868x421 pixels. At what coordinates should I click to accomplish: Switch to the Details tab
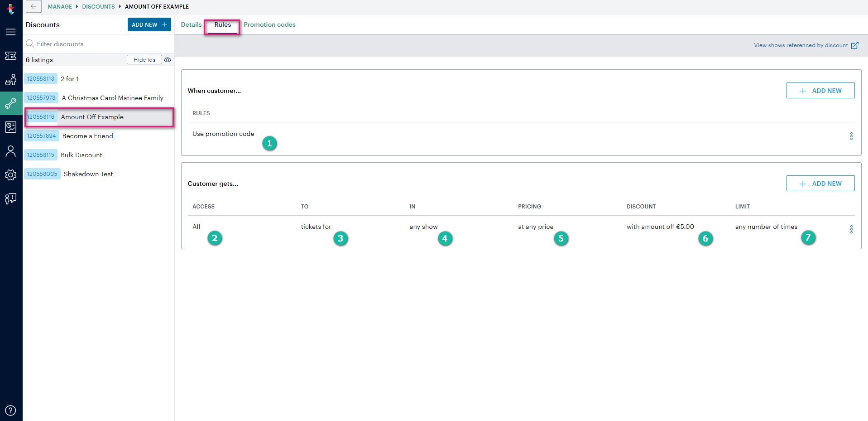point(191,24)
